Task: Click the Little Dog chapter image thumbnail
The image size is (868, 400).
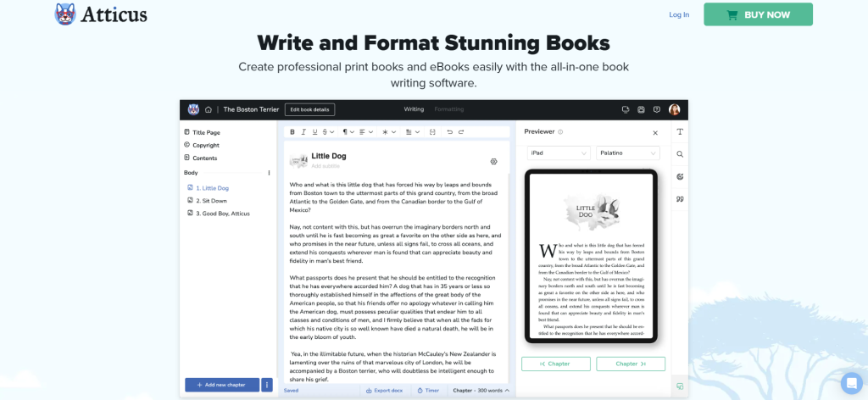Action: (298, 160)
